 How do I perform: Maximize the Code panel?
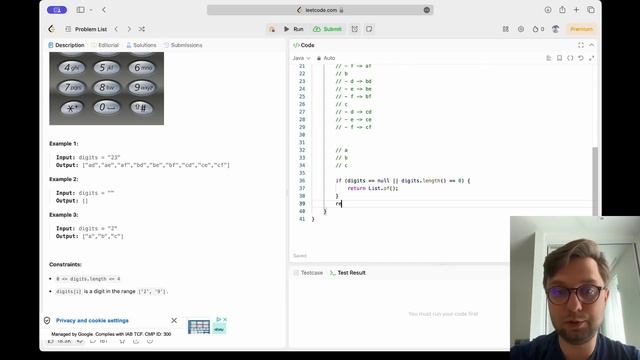(x=581, y=45)
